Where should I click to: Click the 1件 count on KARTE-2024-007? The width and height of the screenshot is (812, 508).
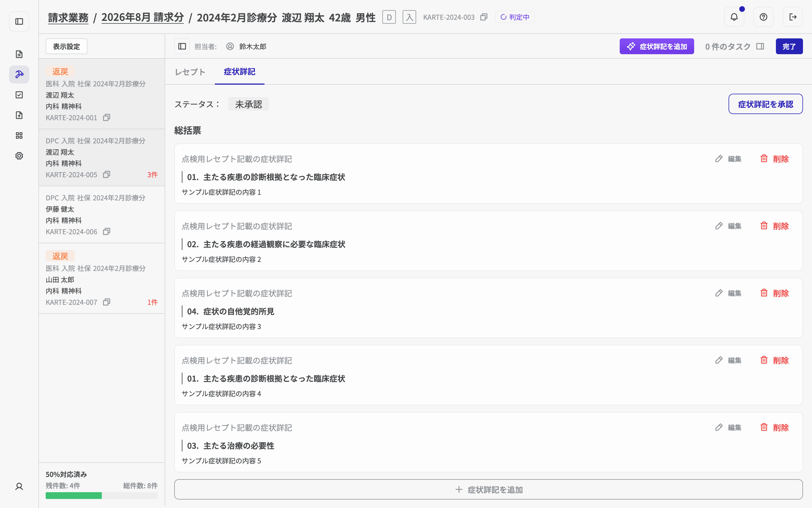click(152, 302)
